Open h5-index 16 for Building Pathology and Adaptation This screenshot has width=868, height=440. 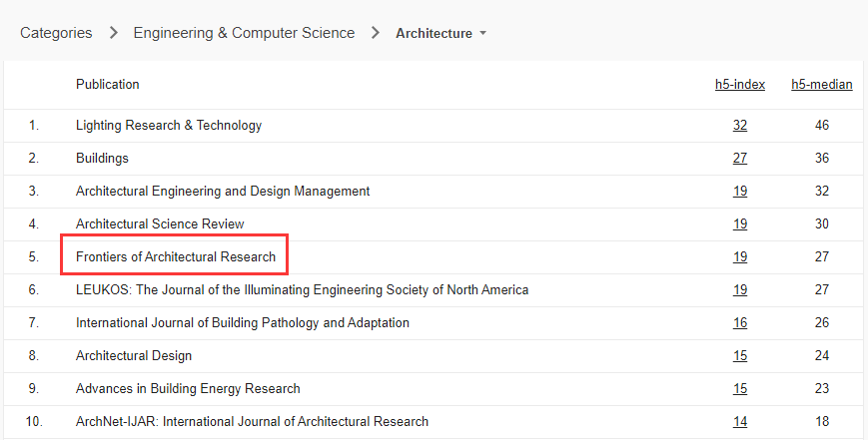tap(740, 323)
